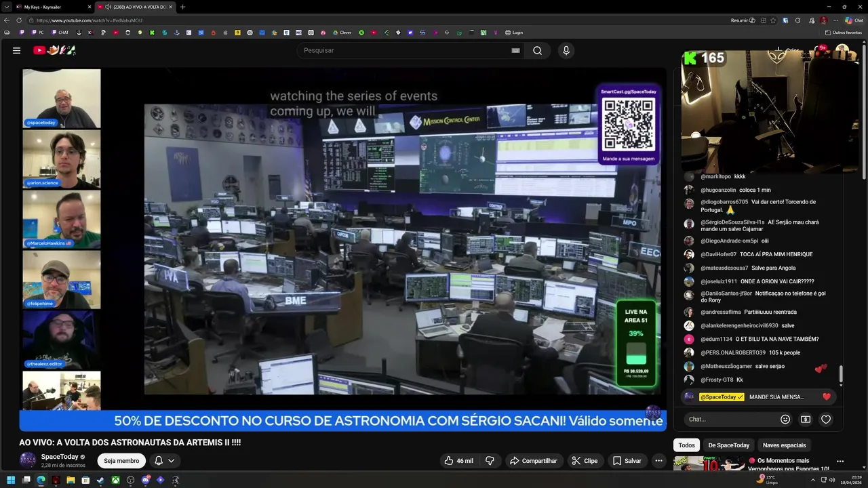Screen dimensions: 868x488
Task: Add this page to favorites star
Action: (773, 20)
